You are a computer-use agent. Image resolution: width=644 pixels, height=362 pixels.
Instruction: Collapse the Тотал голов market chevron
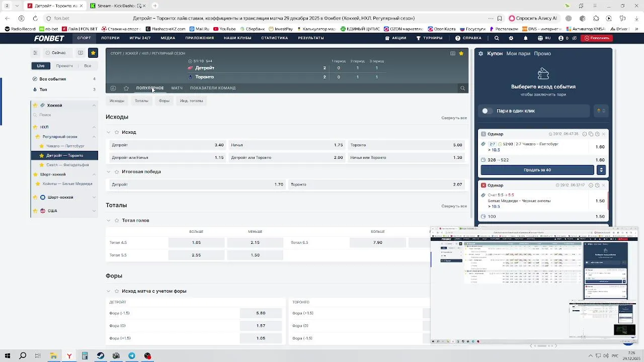pos(109,221)
